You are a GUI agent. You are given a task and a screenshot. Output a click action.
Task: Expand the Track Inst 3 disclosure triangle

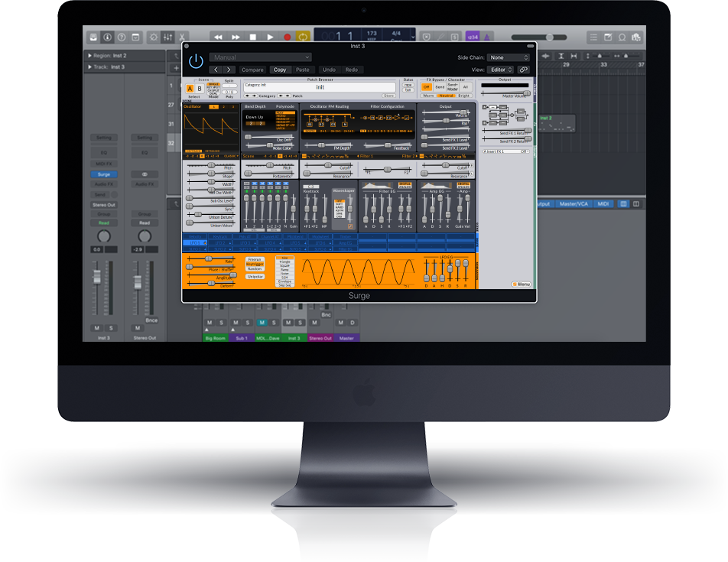tap(90, 67)
